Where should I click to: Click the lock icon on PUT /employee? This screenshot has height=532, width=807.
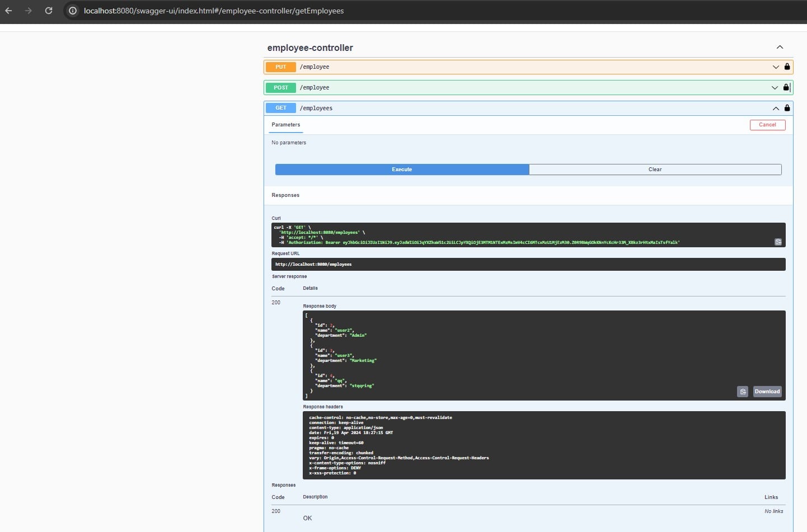tap(787, 67)
